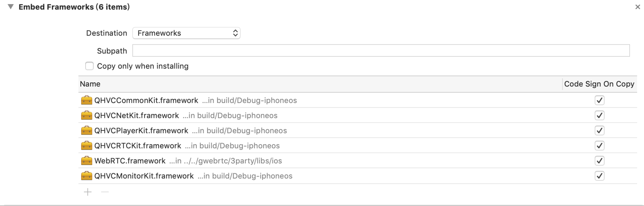Select the QHVCRTCKit.framework row

click(x=358, y=146)
